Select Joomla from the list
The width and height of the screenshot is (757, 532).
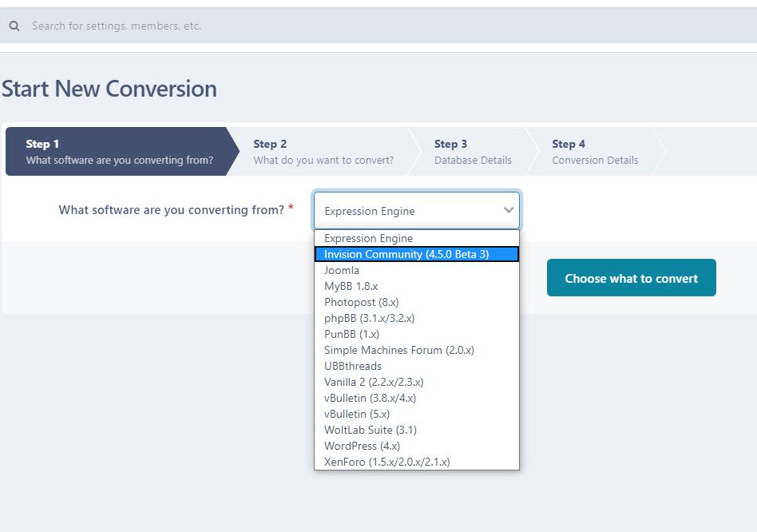417,270
